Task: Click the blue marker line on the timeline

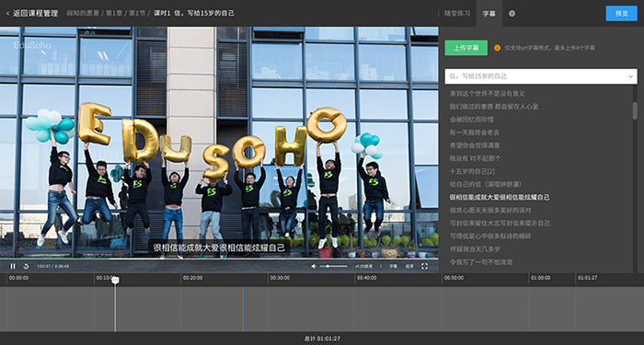Action: 243,309
